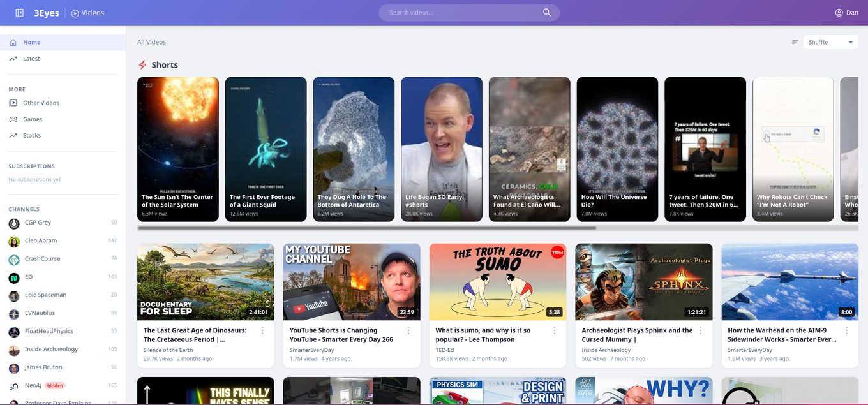Click the Latest trending icon
The width and height of the screenshot is (868, 405).
tap(13, 59)
